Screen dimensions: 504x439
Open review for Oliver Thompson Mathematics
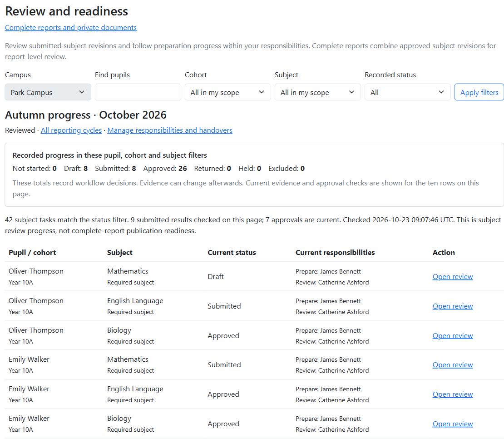453,277
